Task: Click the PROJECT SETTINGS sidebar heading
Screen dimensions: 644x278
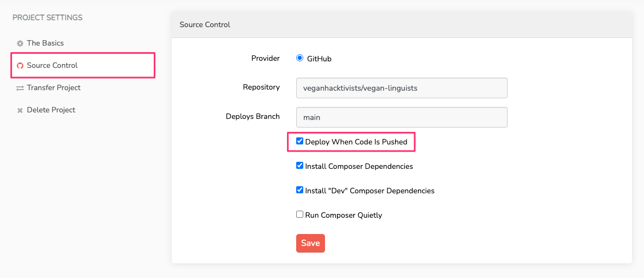Action: pyautogui.click(x=47, y=17)
